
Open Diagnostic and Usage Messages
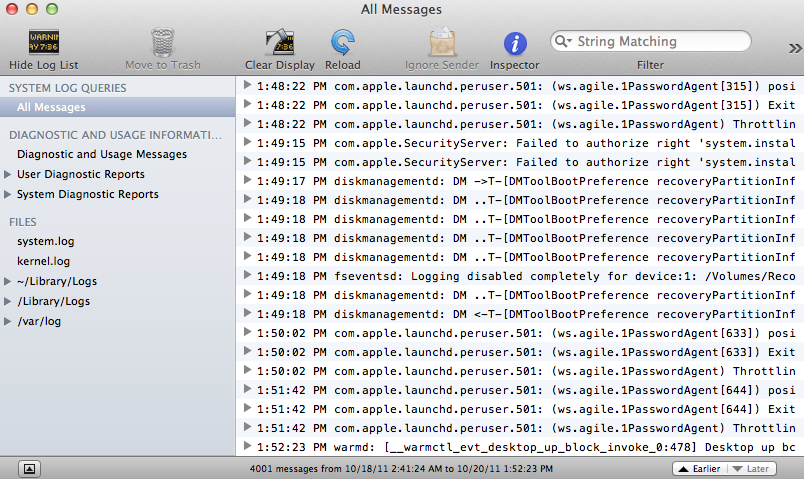pyautogui.click(x=102, y=154)
